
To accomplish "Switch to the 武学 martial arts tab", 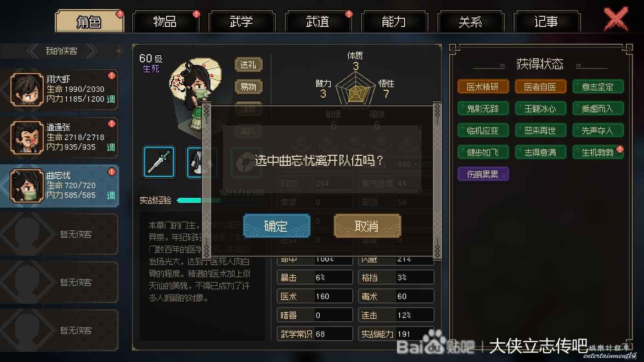I will click(242, 22).
